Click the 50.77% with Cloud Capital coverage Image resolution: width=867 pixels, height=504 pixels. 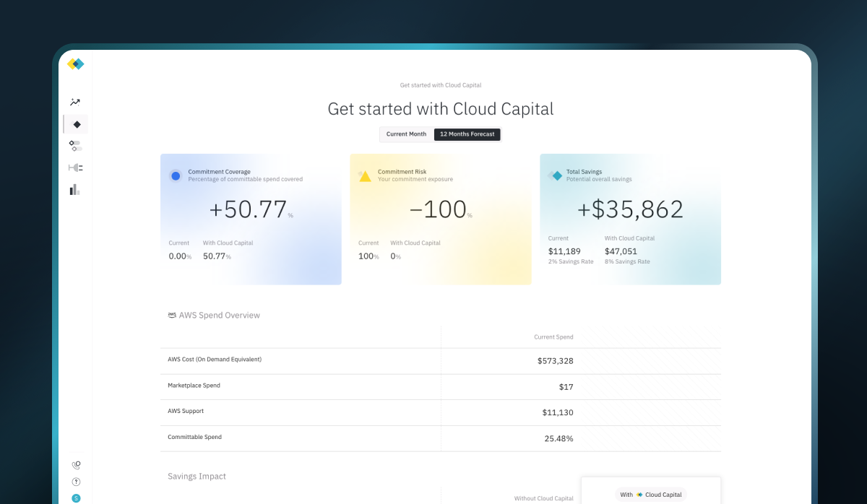[217, 256]
